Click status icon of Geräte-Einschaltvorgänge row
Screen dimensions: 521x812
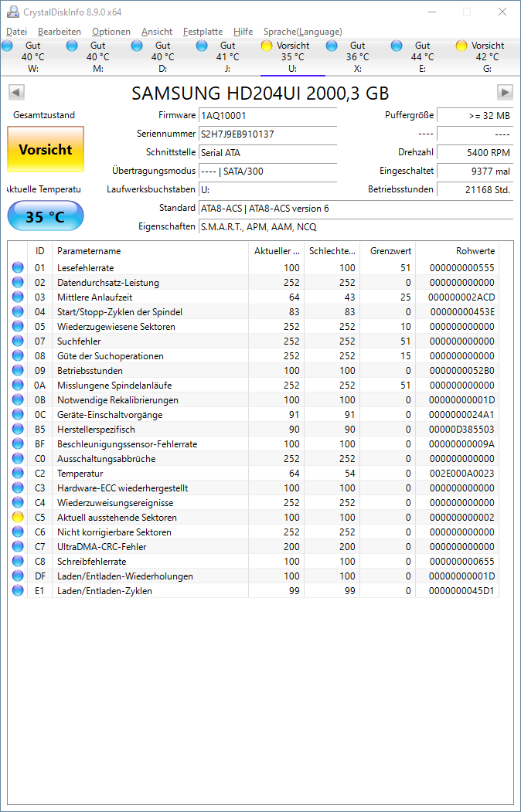(x=18, y=415)
